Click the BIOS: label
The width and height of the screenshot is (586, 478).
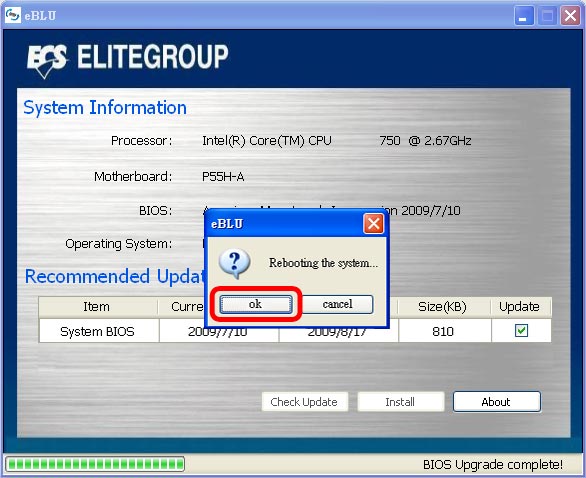coord(155,211)
